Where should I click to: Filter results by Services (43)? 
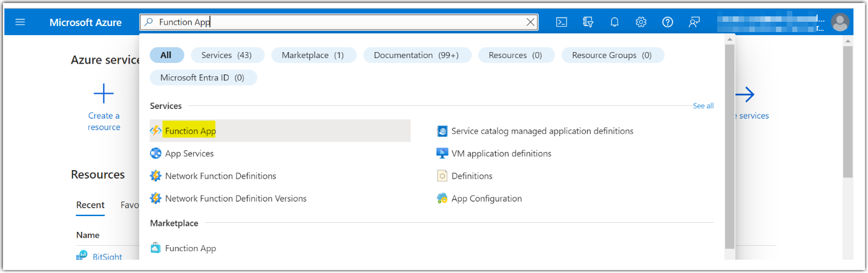click(x=226, y=55)
